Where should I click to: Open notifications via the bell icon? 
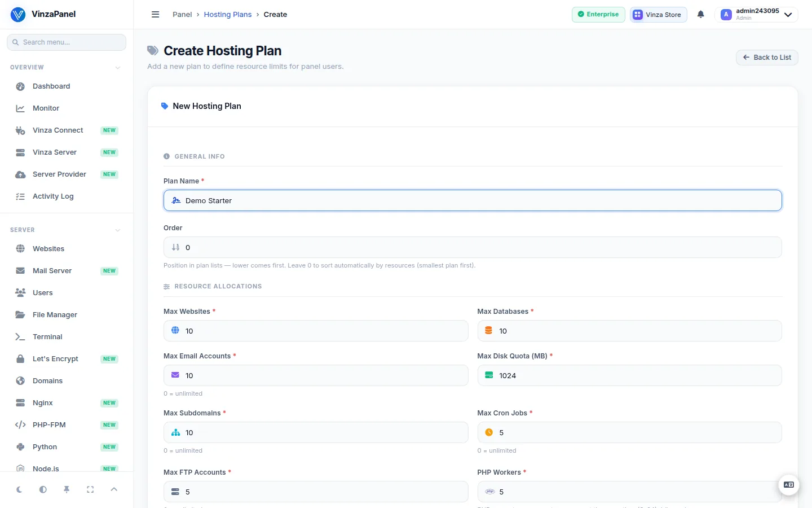tap(701, 15)
